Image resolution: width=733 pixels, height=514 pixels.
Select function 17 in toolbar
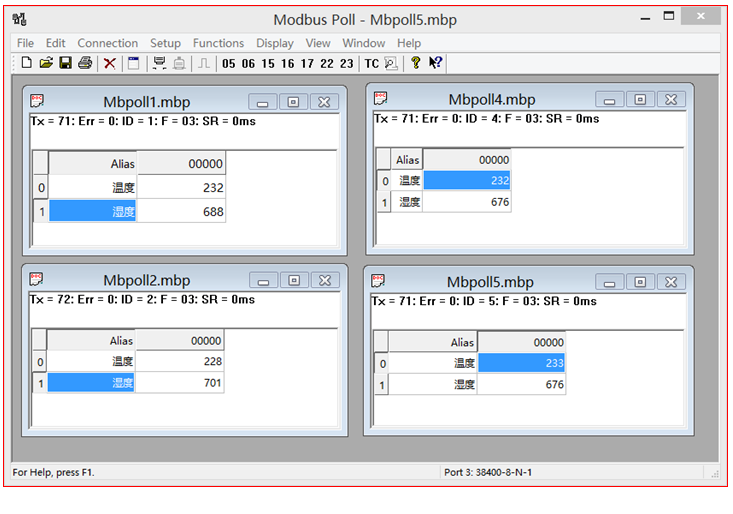coord(307,64)
